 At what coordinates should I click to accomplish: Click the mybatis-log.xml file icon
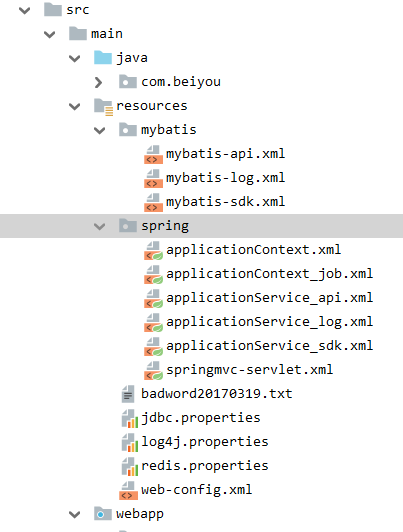tap(153, 178)
